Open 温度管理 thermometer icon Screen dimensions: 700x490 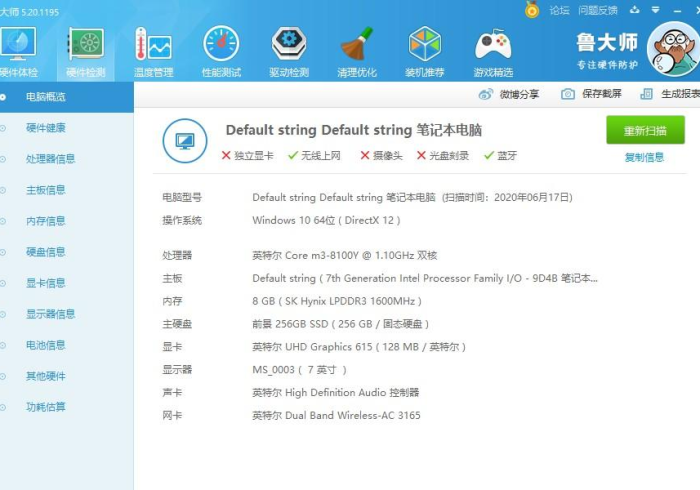pyautogui.click(x=154, y=51)
